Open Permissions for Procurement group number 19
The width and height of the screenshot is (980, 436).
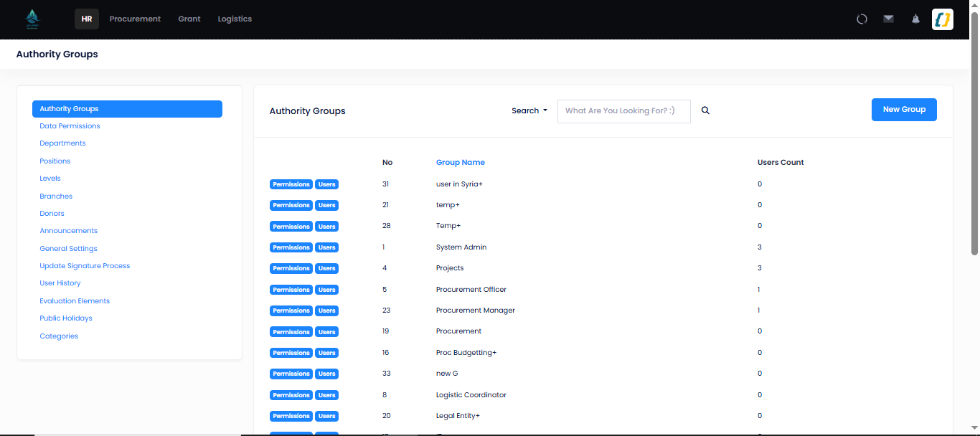pyautogui.click(x=291, y=332)
